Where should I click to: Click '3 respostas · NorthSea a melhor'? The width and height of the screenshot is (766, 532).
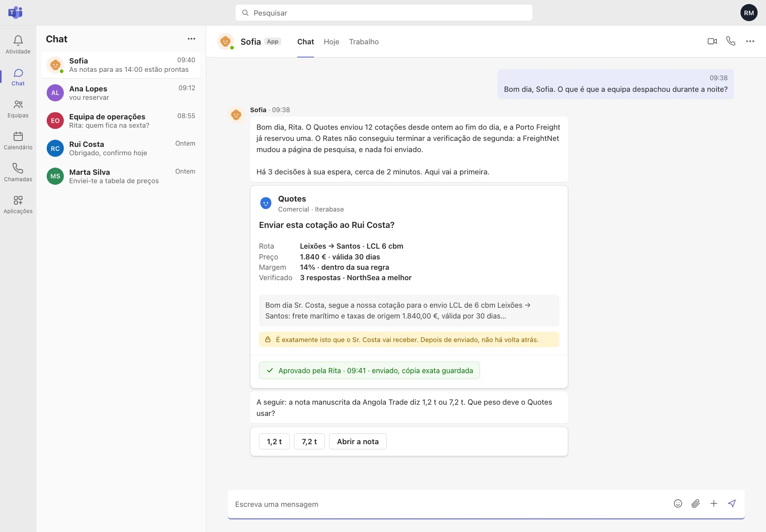coord(355,278)
